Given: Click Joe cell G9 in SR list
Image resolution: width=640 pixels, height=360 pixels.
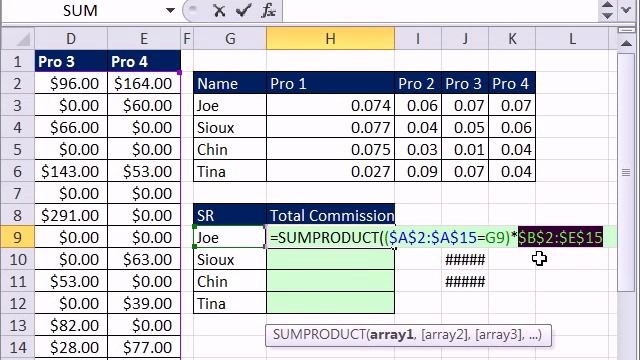Looking at the screenshot, I should coord(230,237).
